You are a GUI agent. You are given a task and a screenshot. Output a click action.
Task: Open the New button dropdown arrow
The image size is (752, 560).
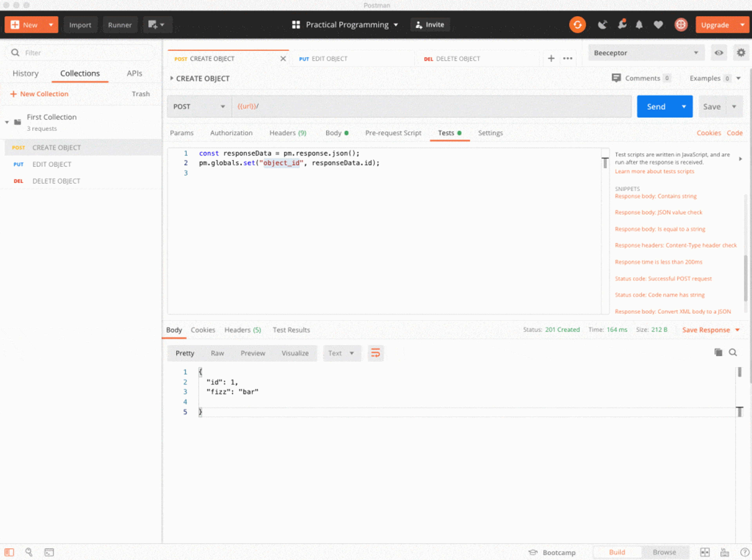51,25
